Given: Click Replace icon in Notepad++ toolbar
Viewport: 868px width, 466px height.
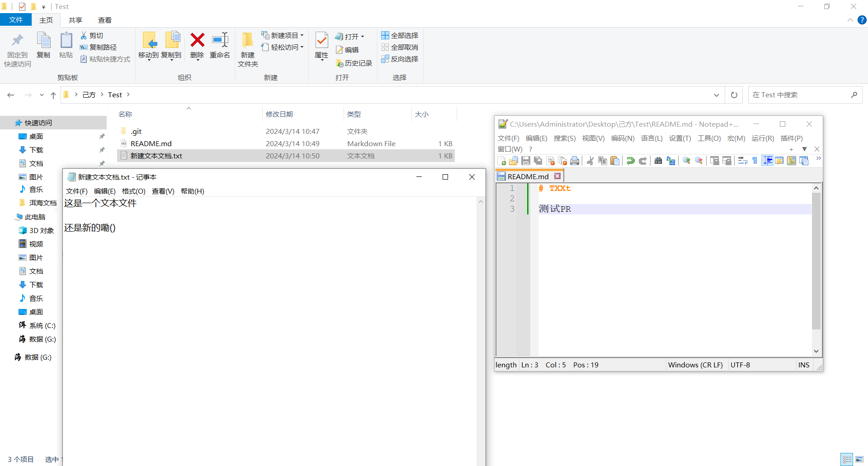Looking at the screenshot, I should [671, 161].
